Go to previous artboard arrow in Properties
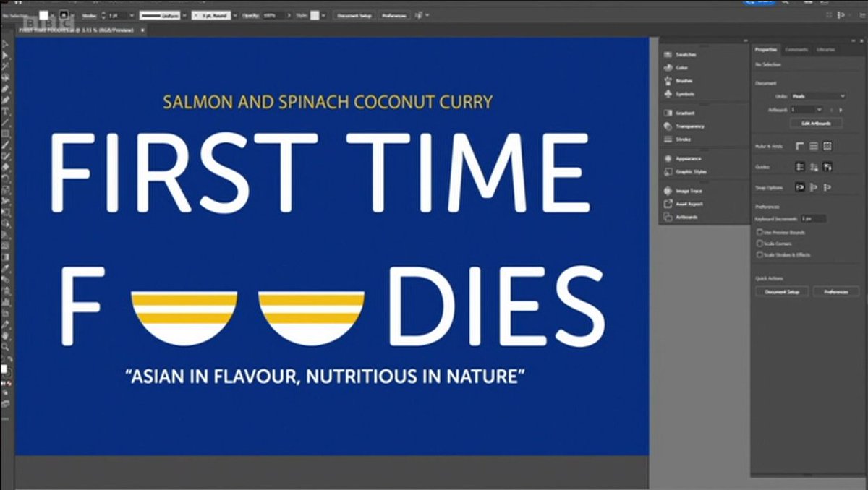Image resolution: width=868 pixels, height=490 pixels. [832, 109]
